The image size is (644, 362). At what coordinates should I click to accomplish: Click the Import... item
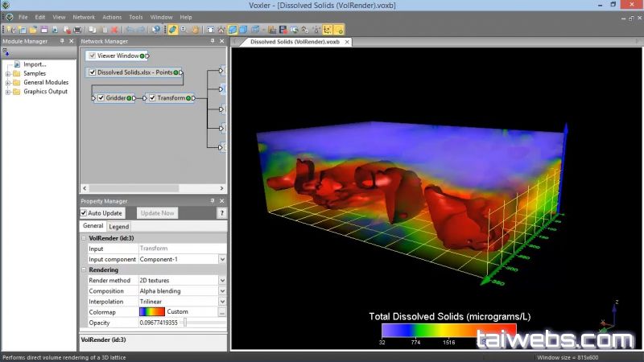tap(35, 64)
